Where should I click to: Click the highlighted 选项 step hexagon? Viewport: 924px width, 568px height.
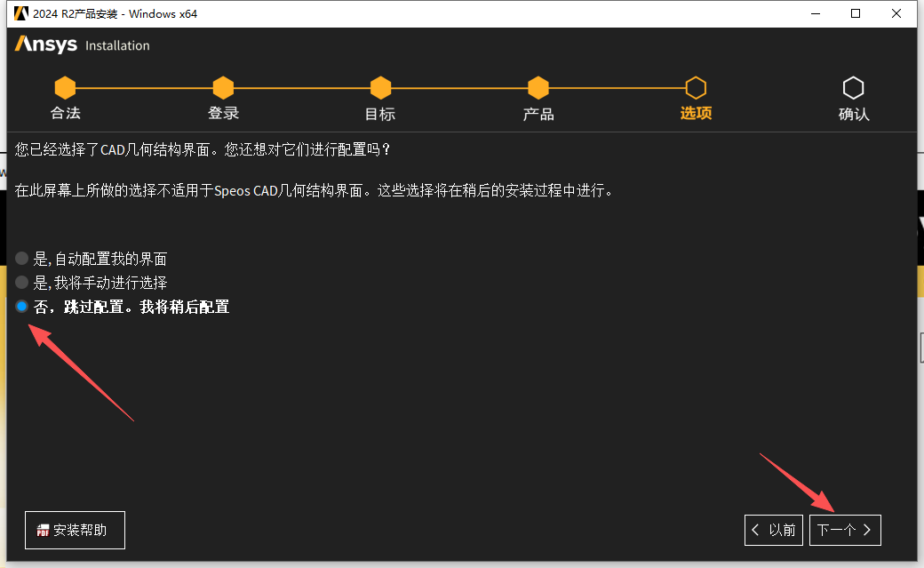pyautogui.click(x=696, y=87)
